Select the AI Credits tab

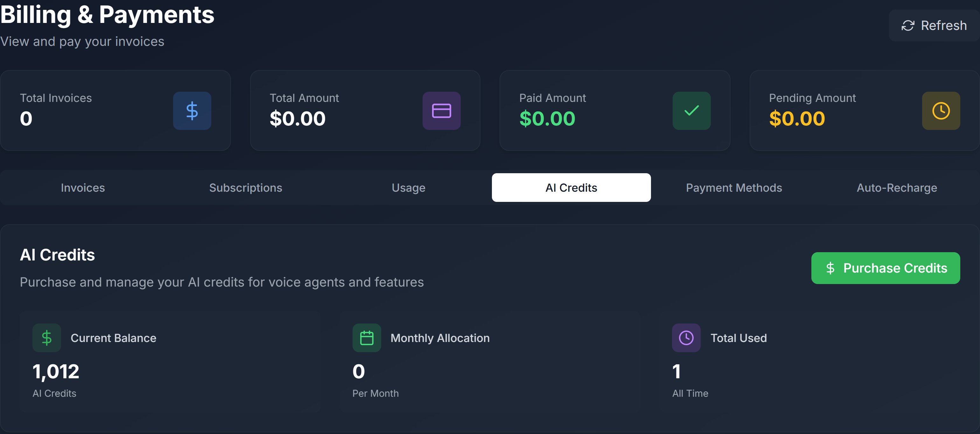[571, 188]
